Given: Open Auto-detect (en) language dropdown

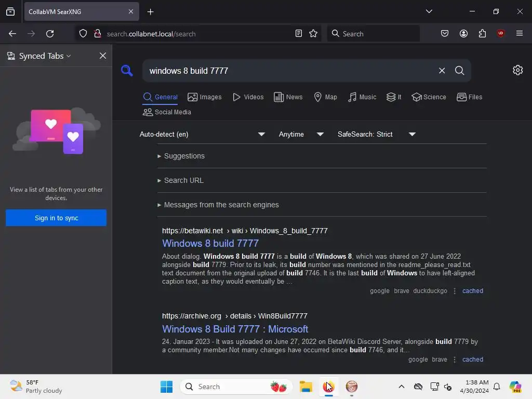Looking at the screenshot, I should pyautogui.click(x=203, y=135).
